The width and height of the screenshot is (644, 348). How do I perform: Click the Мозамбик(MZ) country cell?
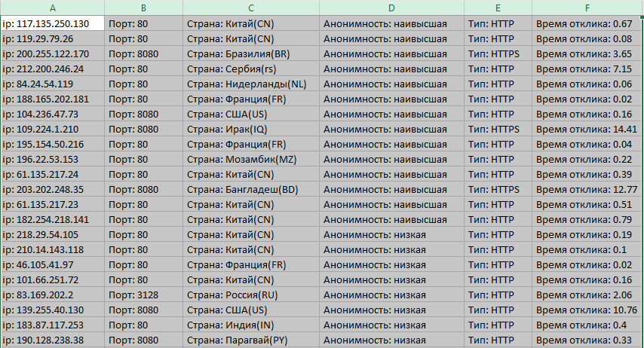coord(250,159)
